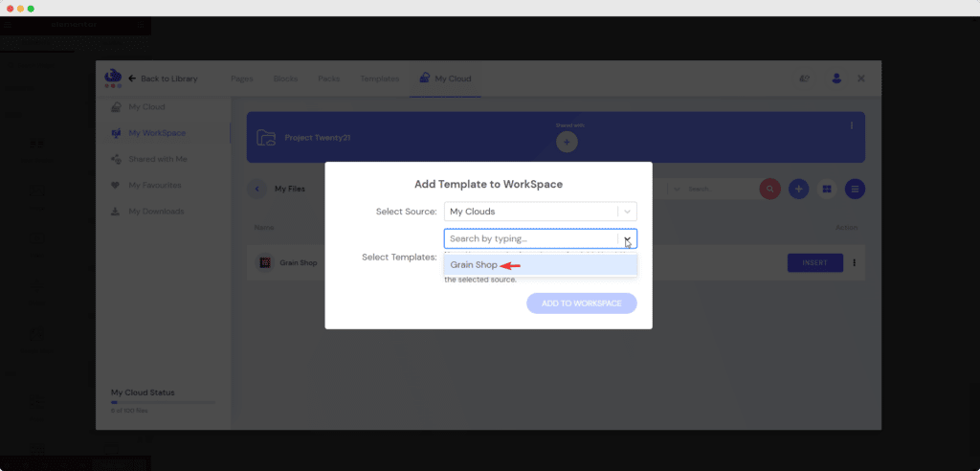
Task: Click the Grain Shop file thumbnail
Action: click(265, 262)
